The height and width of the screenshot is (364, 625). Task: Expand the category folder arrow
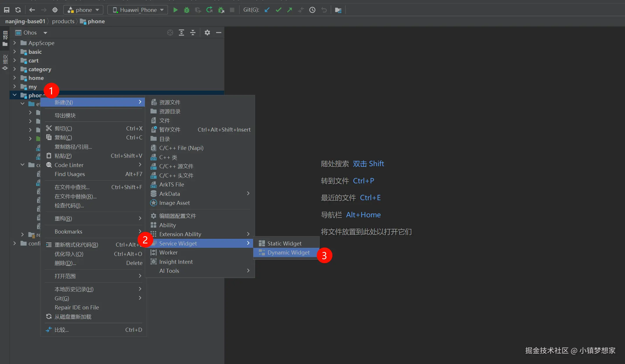click(x=15, y=69)
